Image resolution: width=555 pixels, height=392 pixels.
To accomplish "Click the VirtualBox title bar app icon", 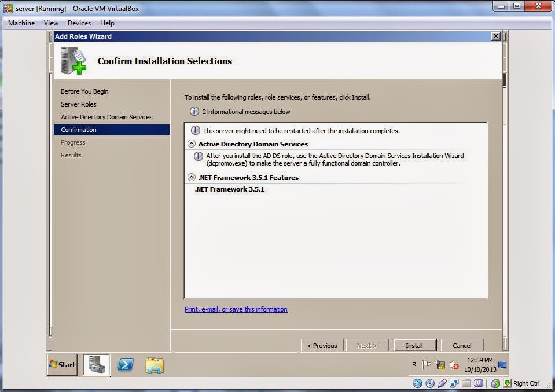I will tap(8, 8).
